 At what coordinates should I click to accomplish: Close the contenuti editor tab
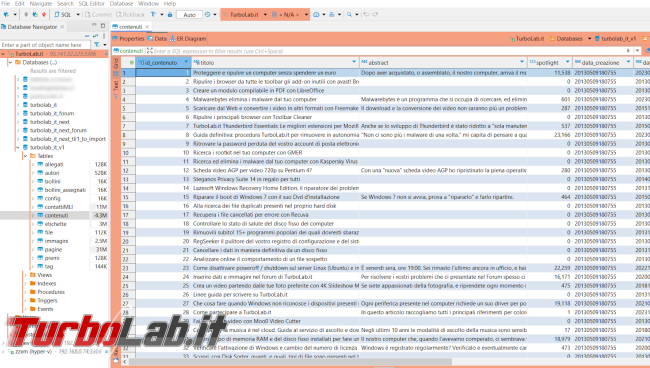147,27
